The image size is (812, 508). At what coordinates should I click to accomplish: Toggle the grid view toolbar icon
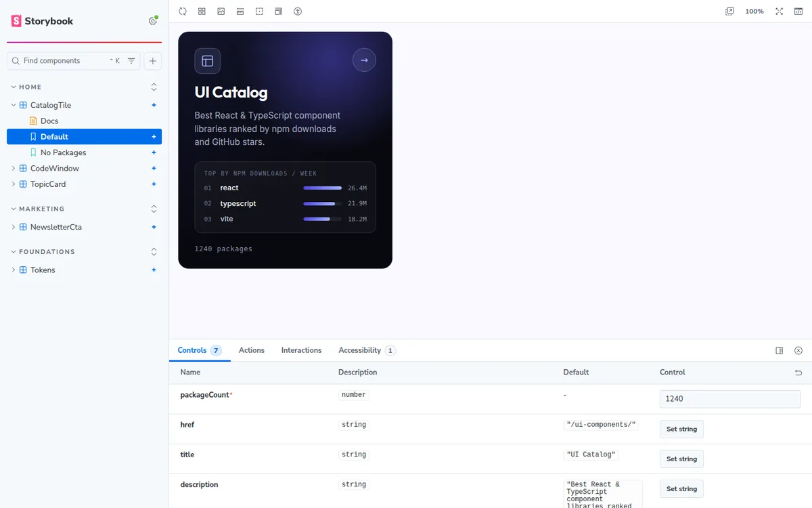(202, 12)
